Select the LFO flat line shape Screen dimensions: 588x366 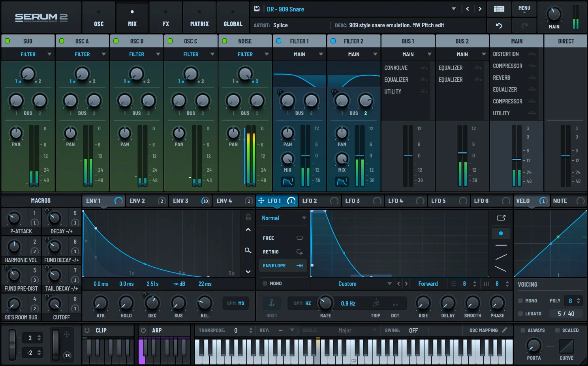click(x=501, y=245)
